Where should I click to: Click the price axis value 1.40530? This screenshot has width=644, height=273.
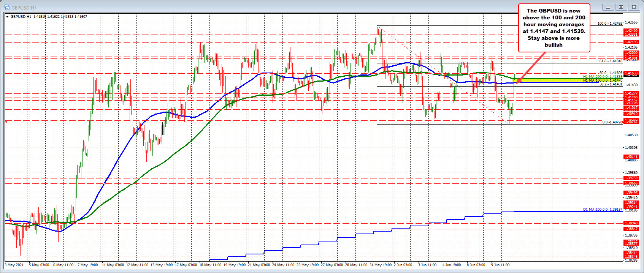pos(631,135)
